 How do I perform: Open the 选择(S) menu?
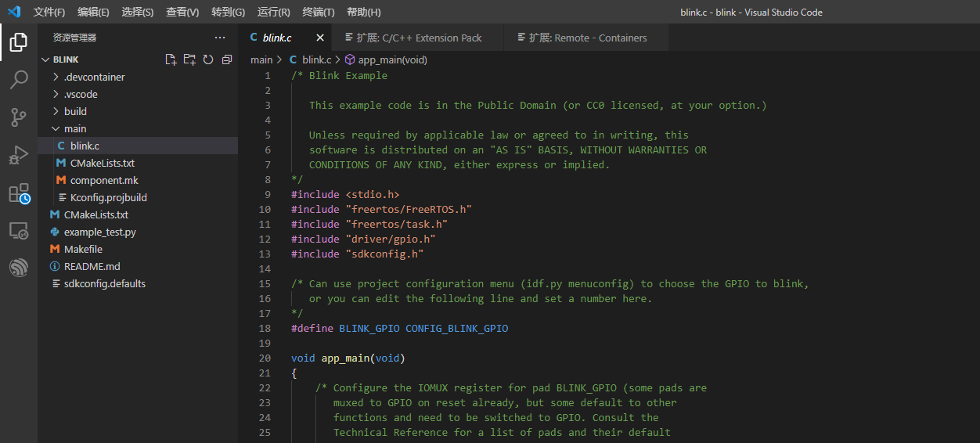[x=138, y=12]
